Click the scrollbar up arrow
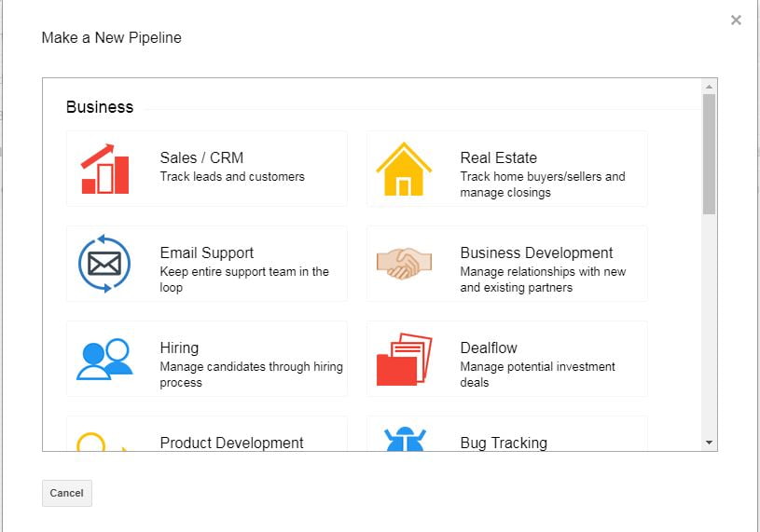The height and width of the screenshot is (532, 760). tap(709, 87)
